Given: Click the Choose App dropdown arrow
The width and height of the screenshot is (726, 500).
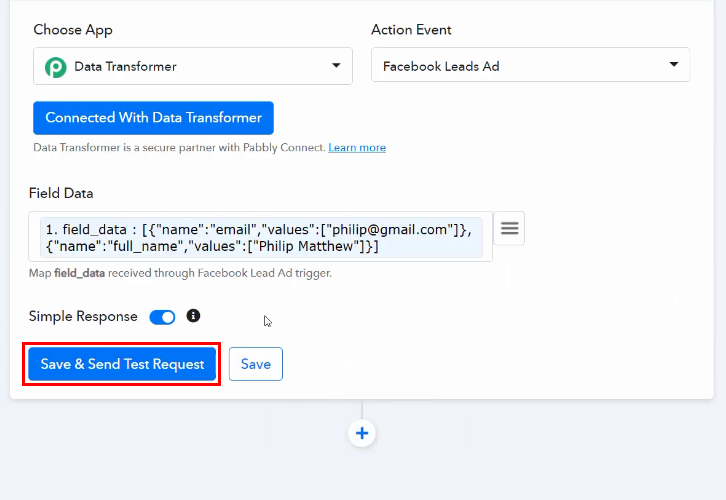Looking at the screenshot, I should click(x=336, y=66).
